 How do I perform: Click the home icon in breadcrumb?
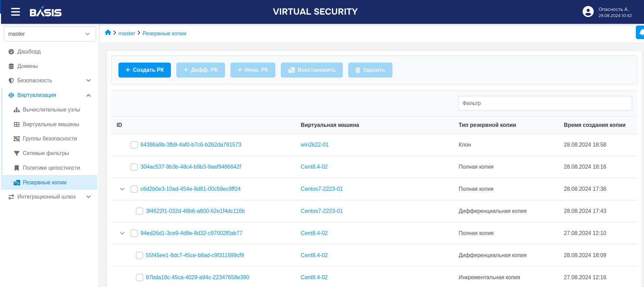[108, 33]
